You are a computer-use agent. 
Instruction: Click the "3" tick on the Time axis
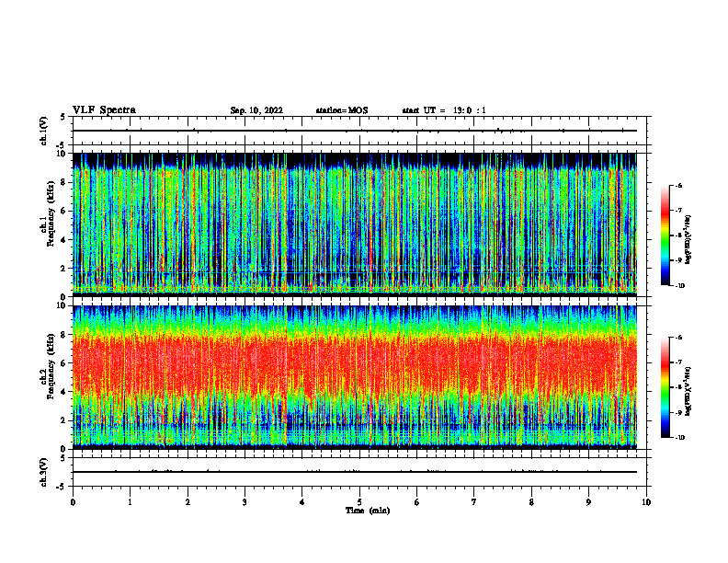[x=245, y=502]
